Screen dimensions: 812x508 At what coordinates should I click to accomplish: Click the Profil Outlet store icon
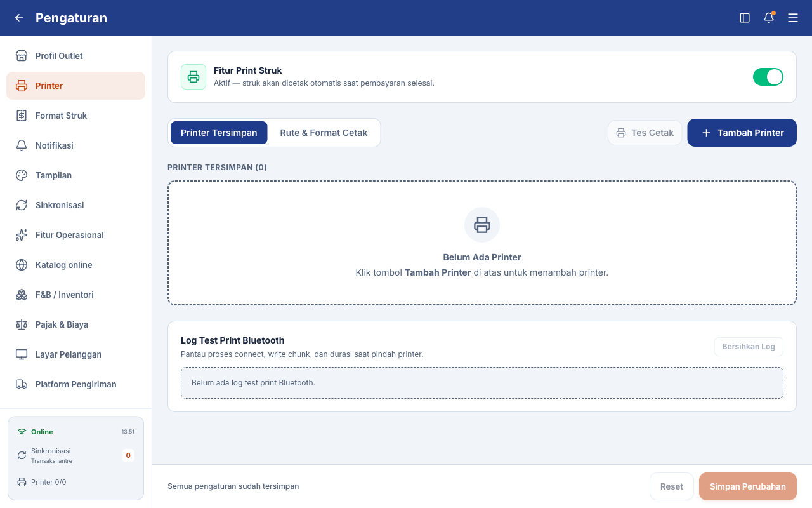point(22,56)
